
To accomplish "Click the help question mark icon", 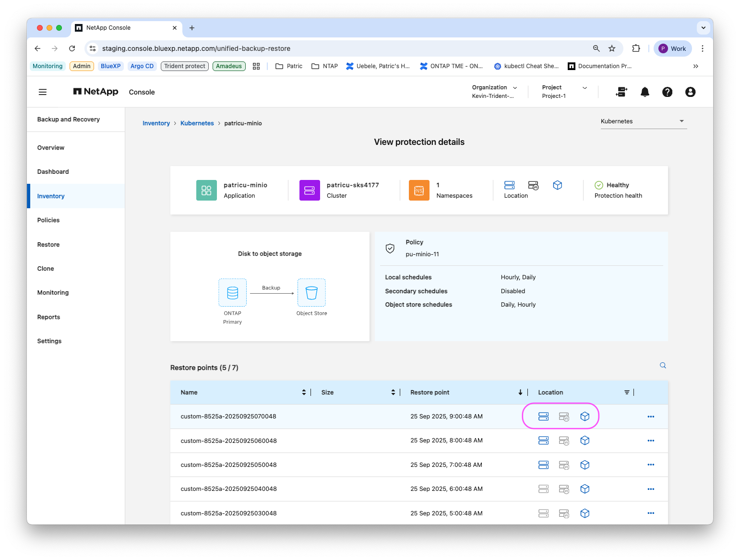I will pyautogui.click(x=667, y=92).
